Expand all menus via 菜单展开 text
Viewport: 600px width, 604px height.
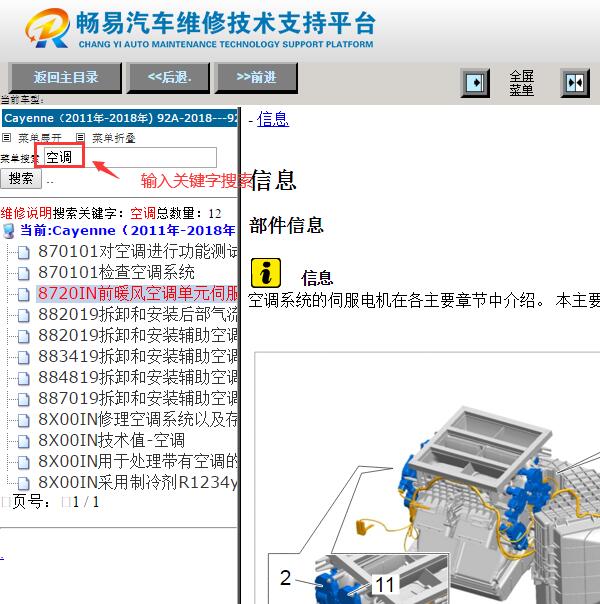click(40, 138)
